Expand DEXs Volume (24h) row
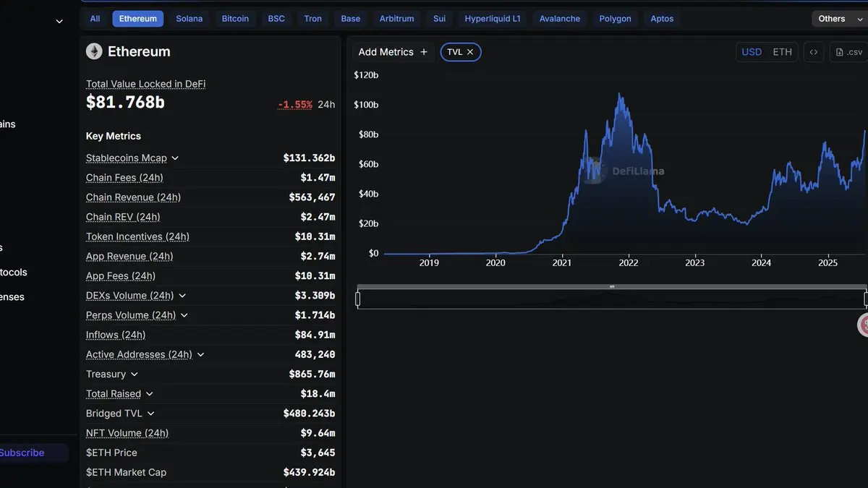The image size is (868, 488). point(182,296)
